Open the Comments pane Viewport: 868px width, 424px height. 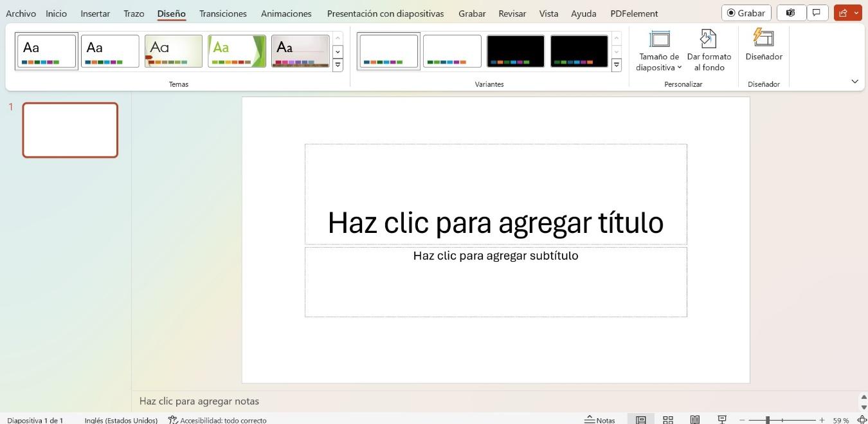coord(817,12)
